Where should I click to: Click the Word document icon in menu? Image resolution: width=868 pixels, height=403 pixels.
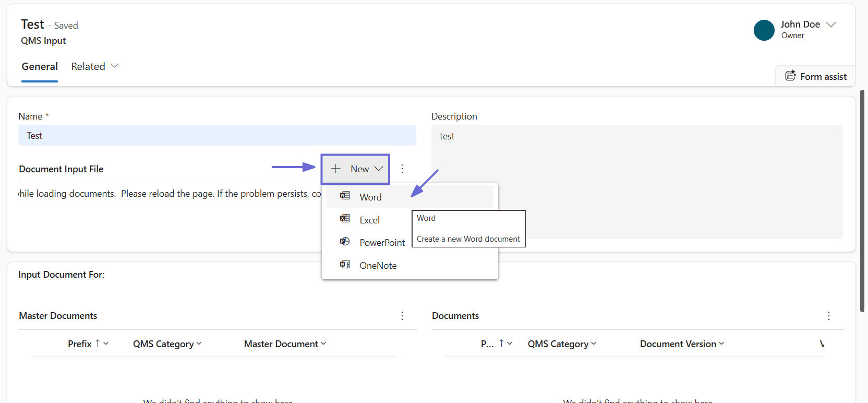[345, 196]
